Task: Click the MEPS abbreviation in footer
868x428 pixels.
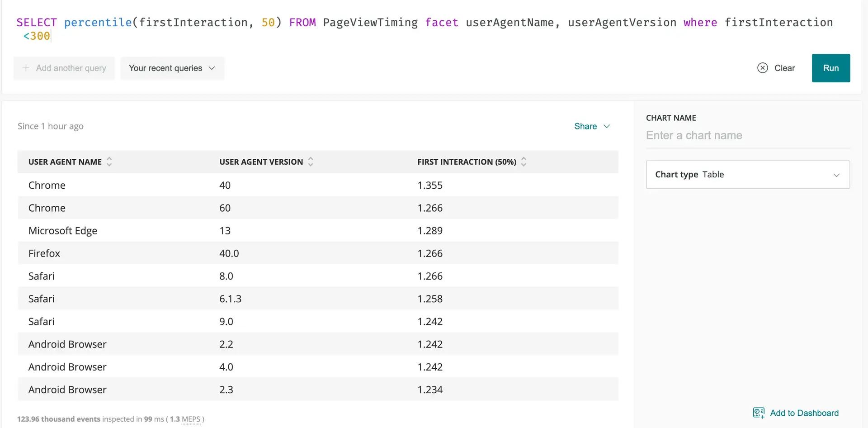Action: point(191,419)
